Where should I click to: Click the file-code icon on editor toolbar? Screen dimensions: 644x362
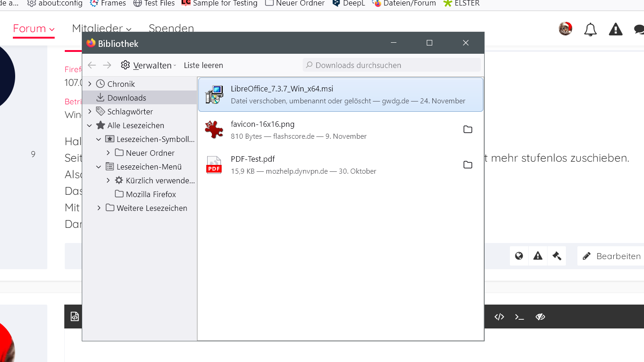point(74,317)
